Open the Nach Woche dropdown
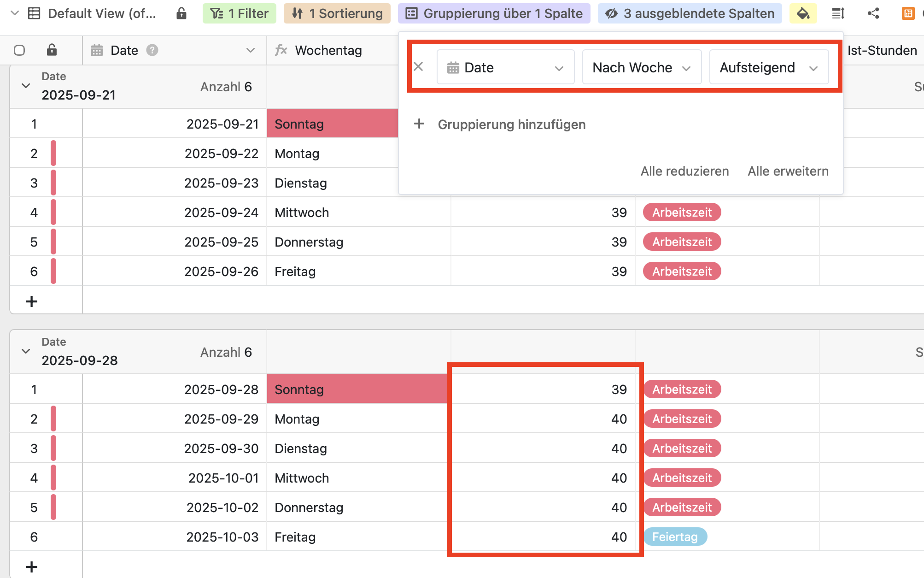This screenshot has width=924, height=578. (642, 67)
